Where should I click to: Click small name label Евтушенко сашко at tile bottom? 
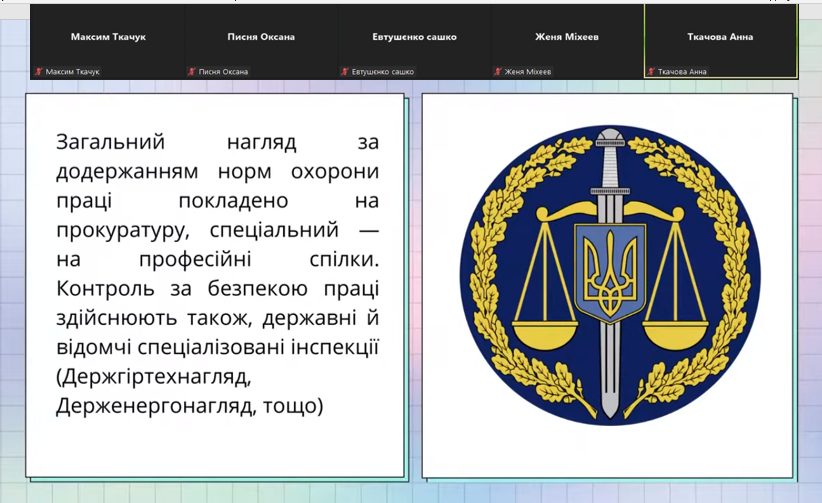point(383,72)
